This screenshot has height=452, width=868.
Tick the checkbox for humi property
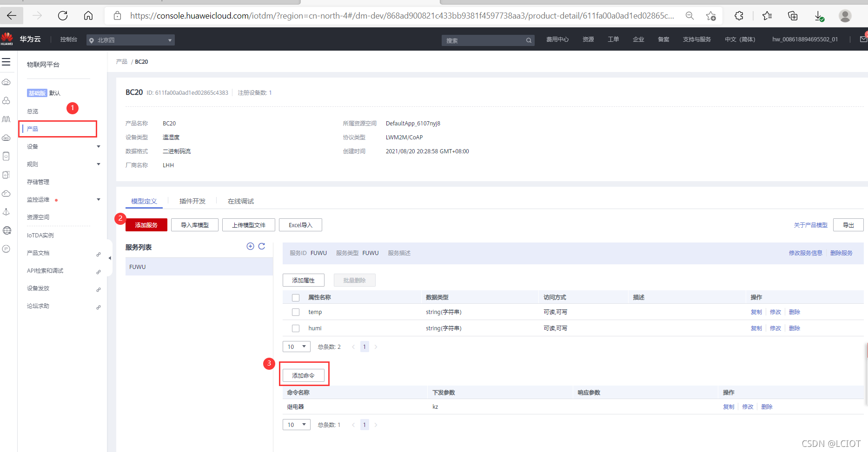(296, 328)
